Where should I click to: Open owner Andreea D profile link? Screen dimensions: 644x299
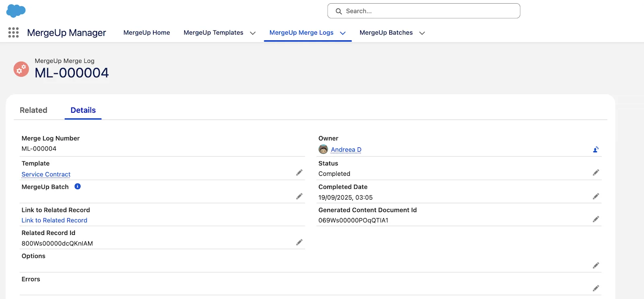click(346, 150)
